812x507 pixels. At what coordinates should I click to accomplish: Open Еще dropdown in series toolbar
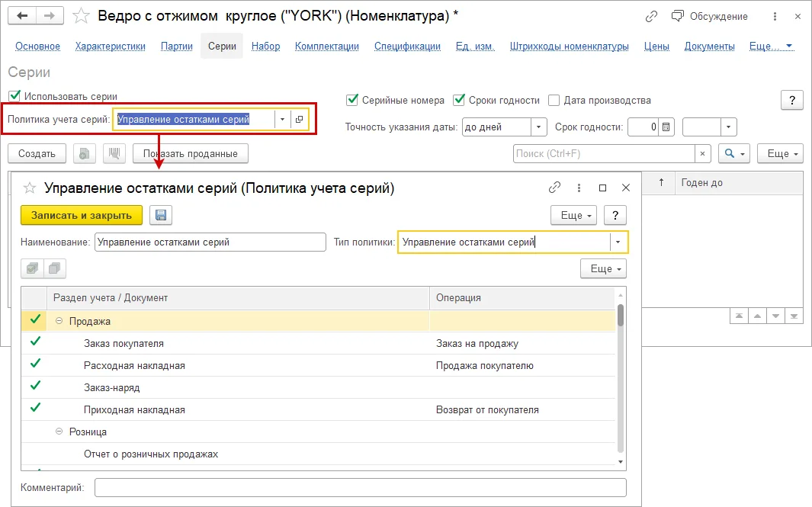781,154
